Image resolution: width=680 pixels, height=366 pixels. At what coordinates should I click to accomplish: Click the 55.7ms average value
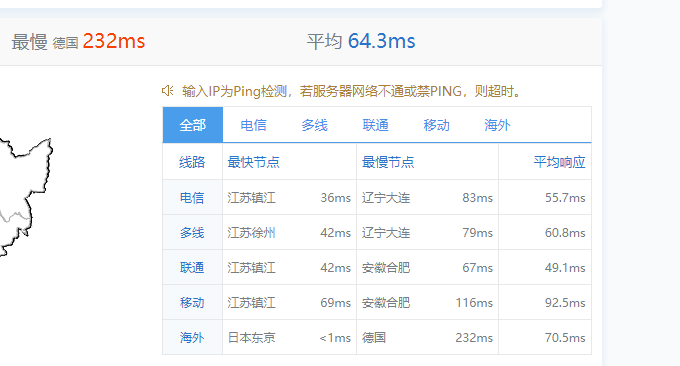coord(565,198)
